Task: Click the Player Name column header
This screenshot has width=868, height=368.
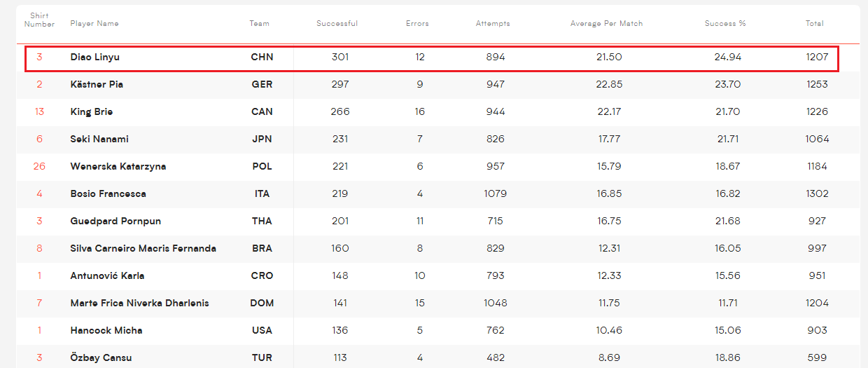Action: (x=94, y=23)
